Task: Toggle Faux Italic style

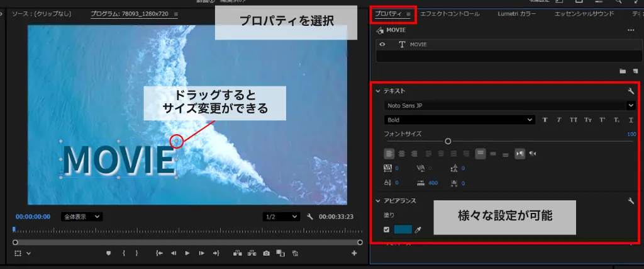Action: 559,120
